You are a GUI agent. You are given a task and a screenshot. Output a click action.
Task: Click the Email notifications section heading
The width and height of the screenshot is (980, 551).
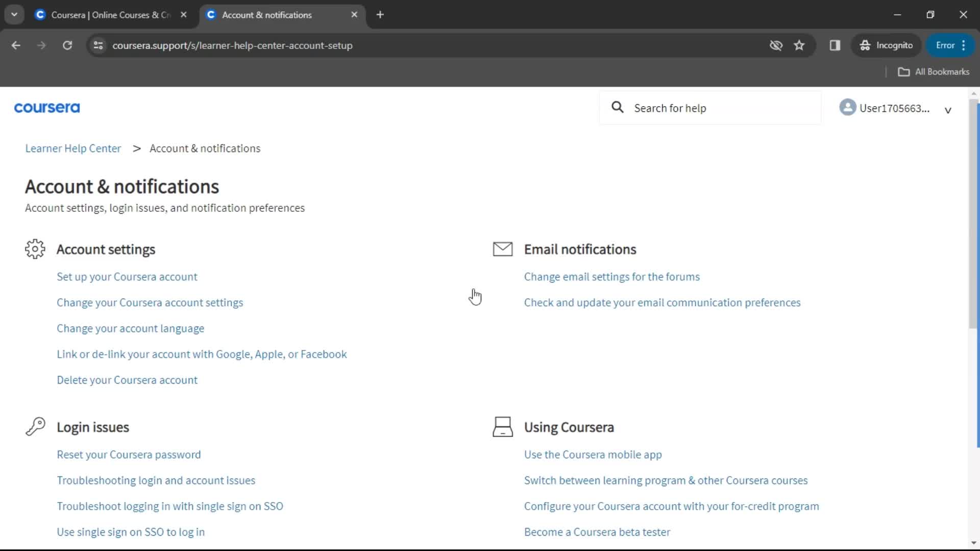[580, 249]
